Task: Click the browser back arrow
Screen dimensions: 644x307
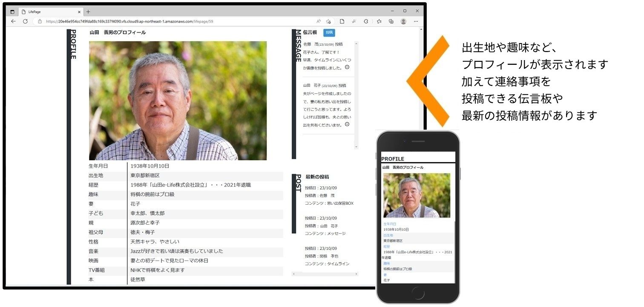Action: [13, 21]
